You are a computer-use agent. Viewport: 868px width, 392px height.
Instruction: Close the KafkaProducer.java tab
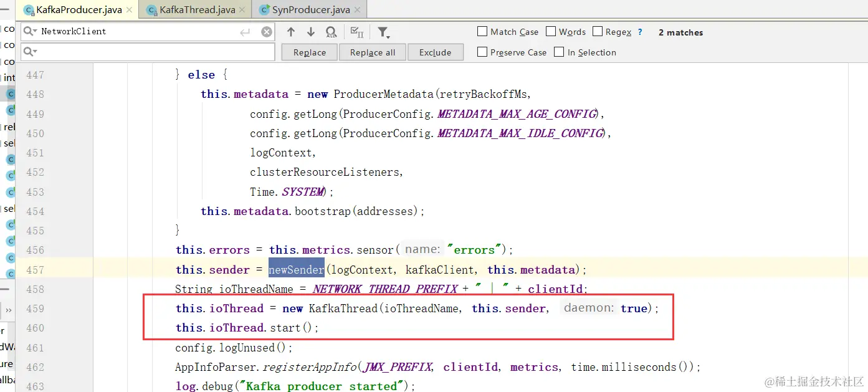[x=130, y=10]
